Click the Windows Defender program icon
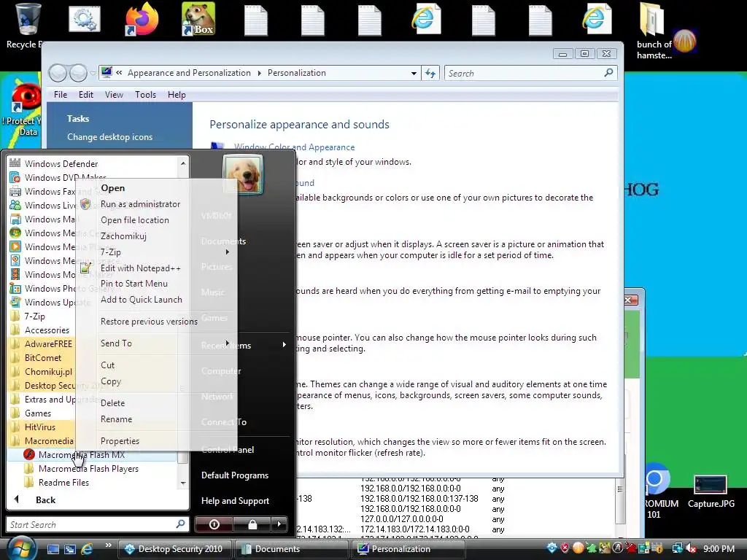 [x=15, y=163]
